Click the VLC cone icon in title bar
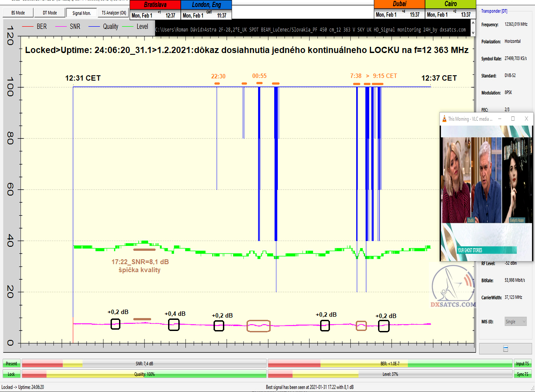Image resolution: width=535 pixels, height=392 pixels. (444, 119)
